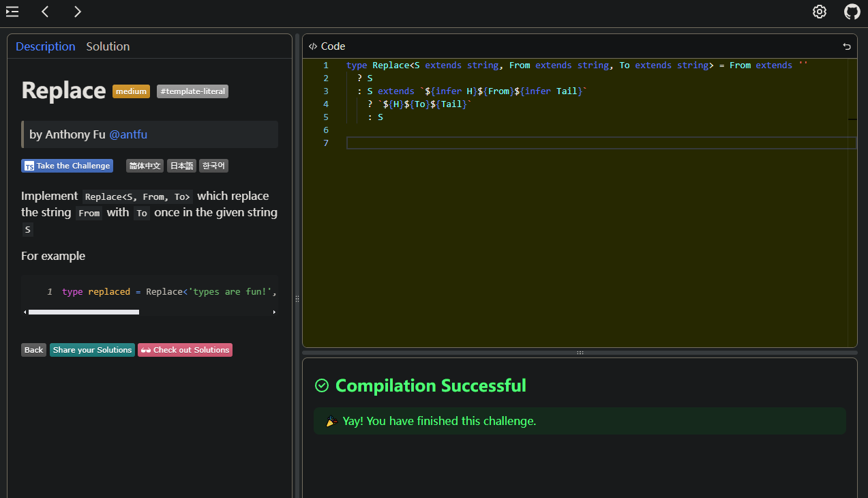Open the @antfu author profile link
Image resolution: width=868 pixels, height=498 pixels.
(128, 134)
